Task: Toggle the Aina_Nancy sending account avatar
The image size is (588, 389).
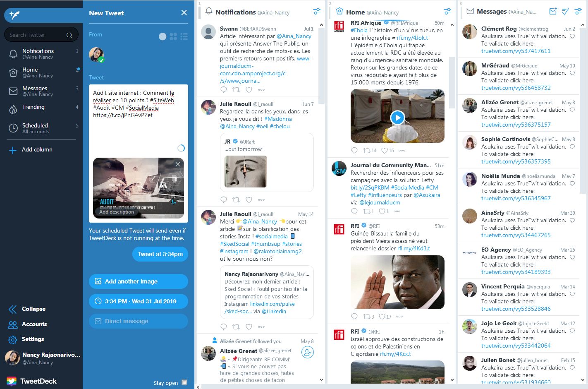Action: pyautogui.click(x=96, y=55)
